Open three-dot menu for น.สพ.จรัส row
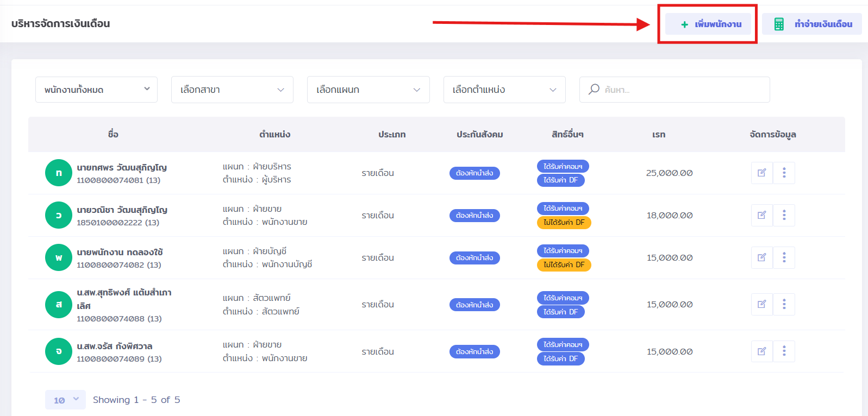The image size is (868, 416). (x=784, y=351)
